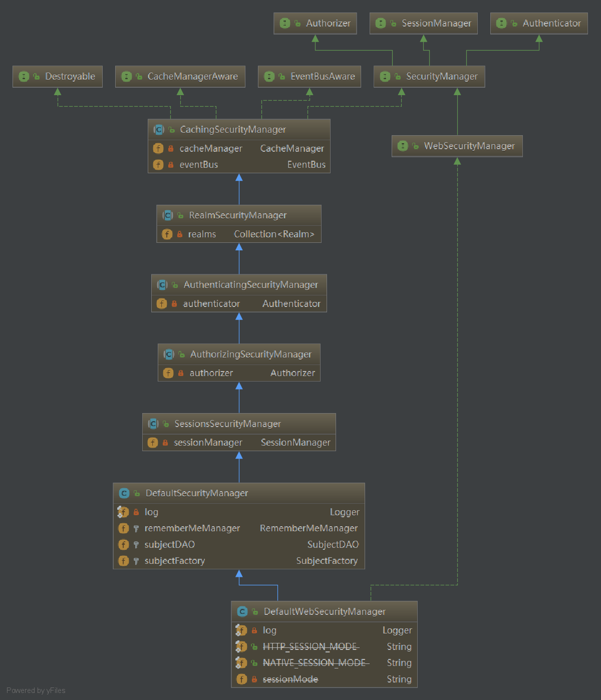The height and width of the screenshot is (700, 601).
Task: Click the static field icon beside NATIVE_SESSION_MODE
Action: (241, 663)
